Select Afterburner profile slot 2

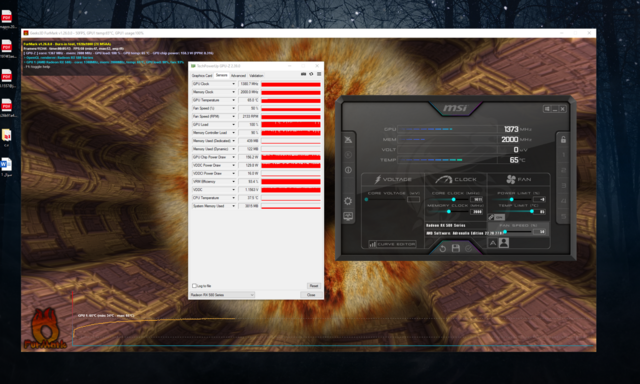click(563, 170)
